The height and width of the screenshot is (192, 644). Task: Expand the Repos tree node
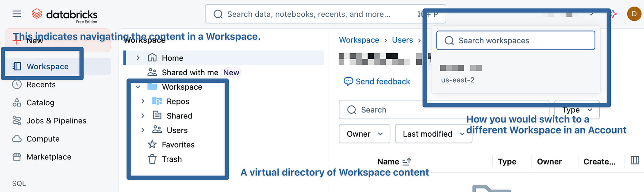143,101
